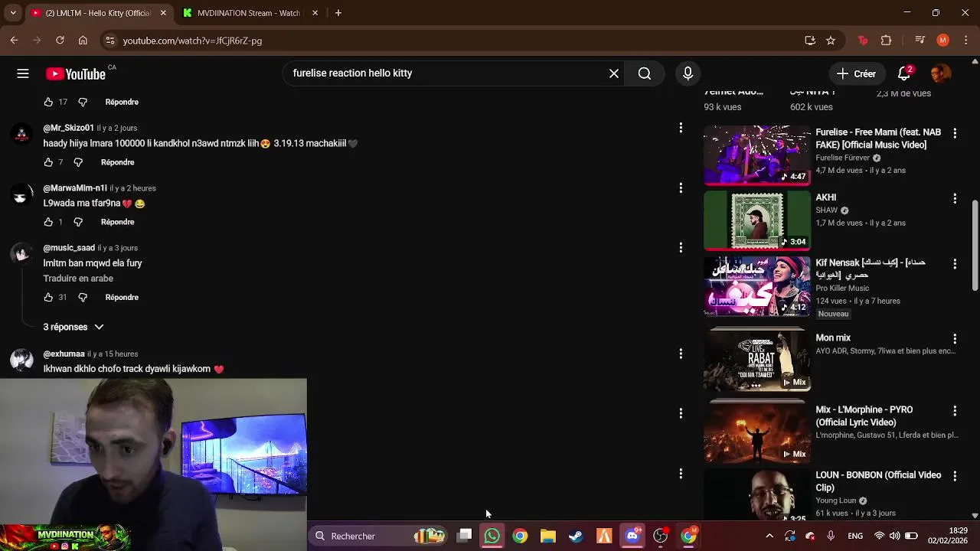
Task: Open Discord from the taskbar
Action: [632, 536]
